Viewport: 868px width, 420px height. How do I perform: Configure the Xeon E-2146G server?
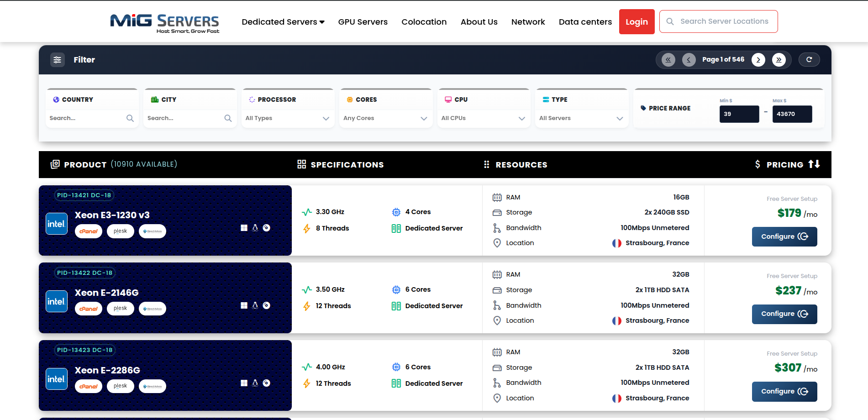[784, 314]
